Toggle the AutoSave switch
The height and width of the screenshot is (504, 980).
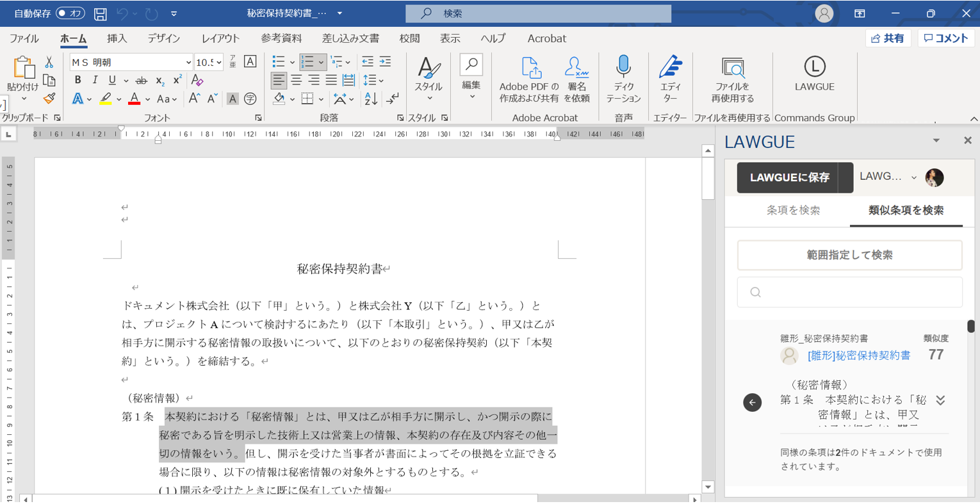coord(70,13)
